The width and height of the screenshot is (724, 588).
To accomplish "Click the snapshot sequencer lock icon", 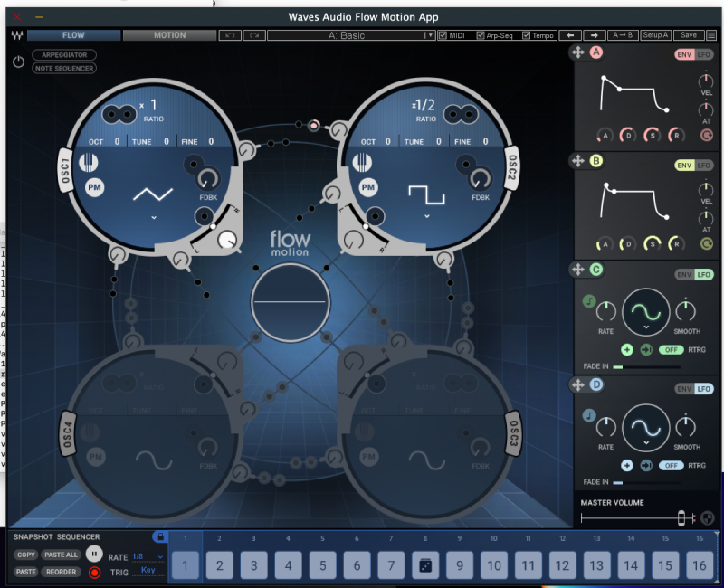I will pyautogui.click(x=159, y=536).
